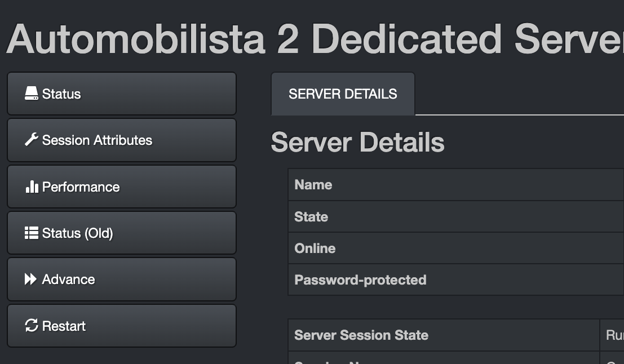Open the Session Attributes button
The height and width of the screenshot is (364, 624).
click(x=121, y=140)
